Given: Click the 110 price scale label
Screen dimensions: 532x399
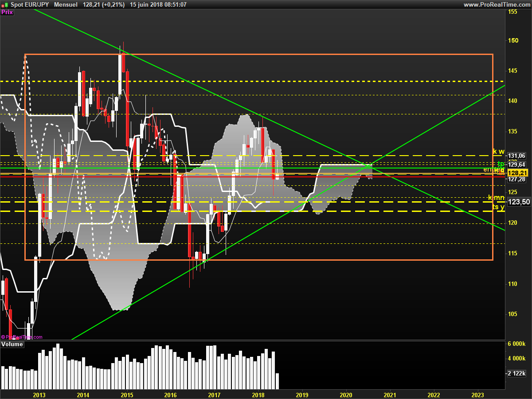Looking at the screenshot, I should (x=512, y=284).
